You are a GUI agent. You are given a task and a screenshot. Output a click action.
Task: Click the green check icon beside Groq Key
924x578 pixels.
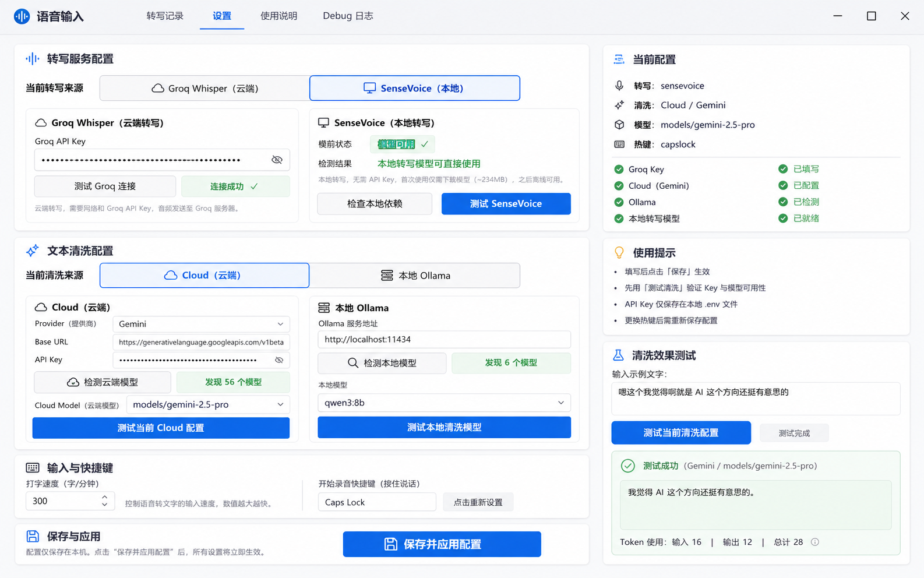tap(619, 170)
